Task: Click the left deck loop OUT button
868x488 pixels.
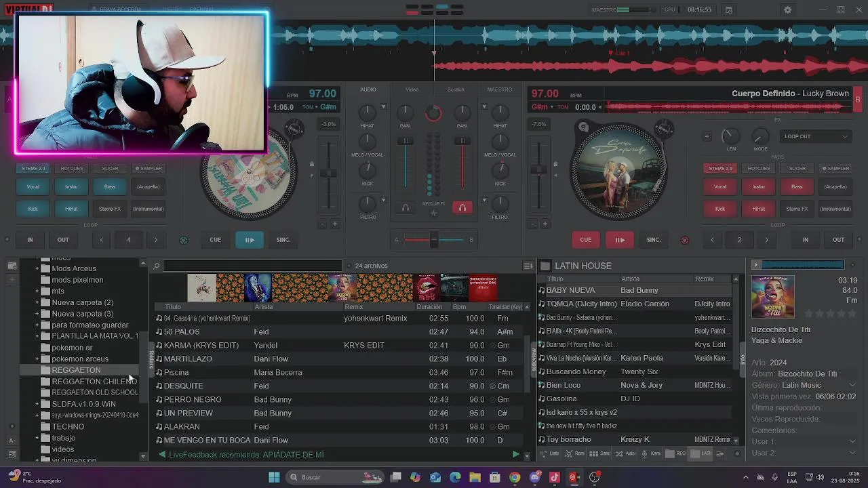Action: (63, 239)
